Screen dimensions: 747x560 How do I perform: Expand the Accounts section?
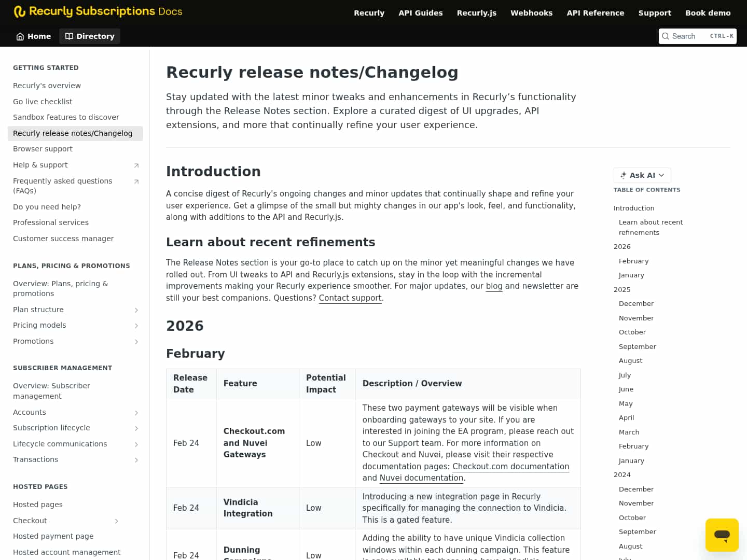tap(136, 412)
